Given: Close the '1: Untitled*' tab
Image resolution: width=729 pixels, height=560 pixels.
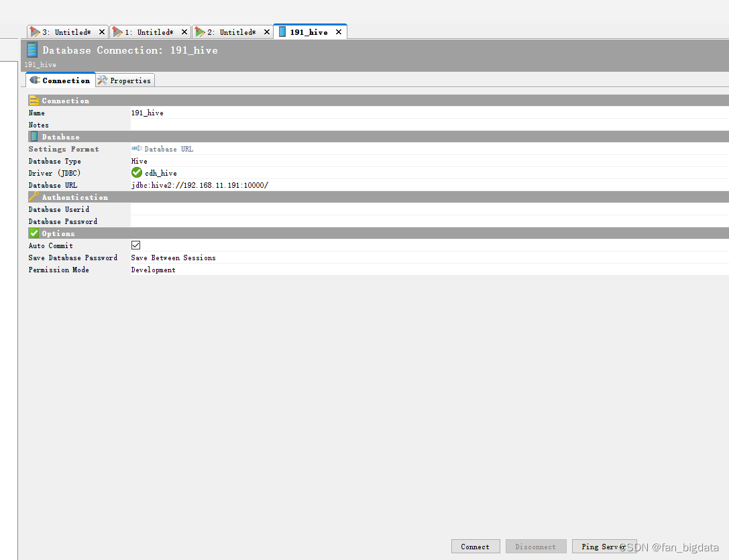Looking at the screenshot, I should [x=184, y=32].
